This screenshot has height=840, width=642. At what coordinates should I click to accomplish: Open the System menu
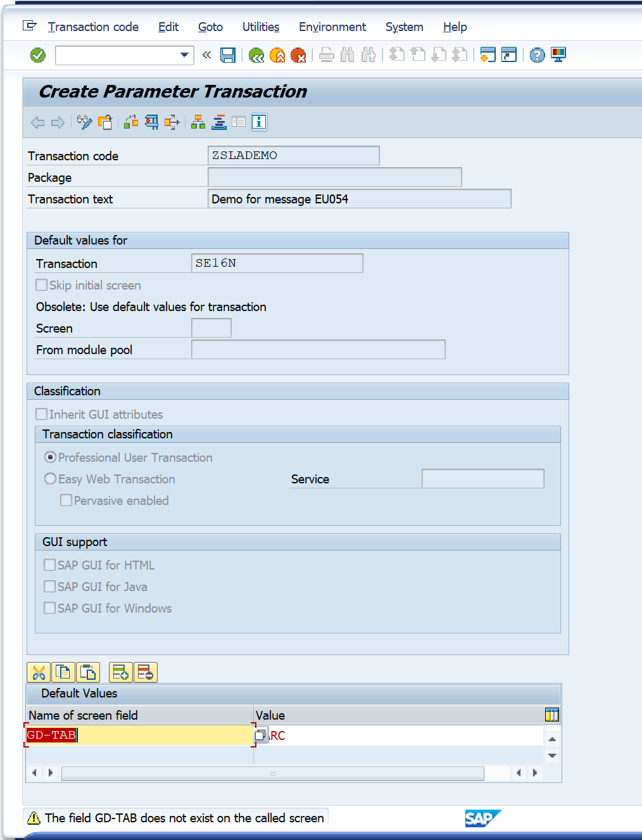coord(404,27)
